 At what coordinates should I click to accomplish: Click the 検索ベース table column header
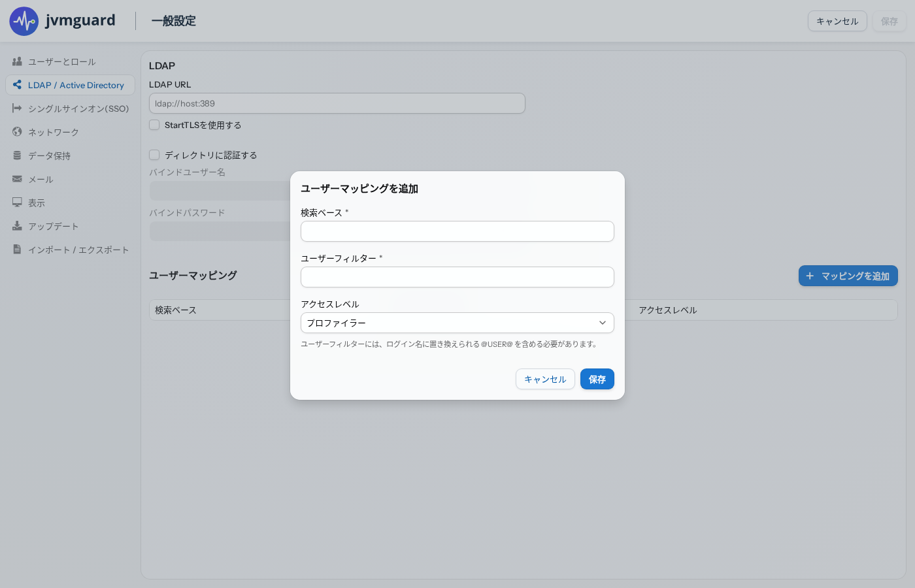(176, 310)
